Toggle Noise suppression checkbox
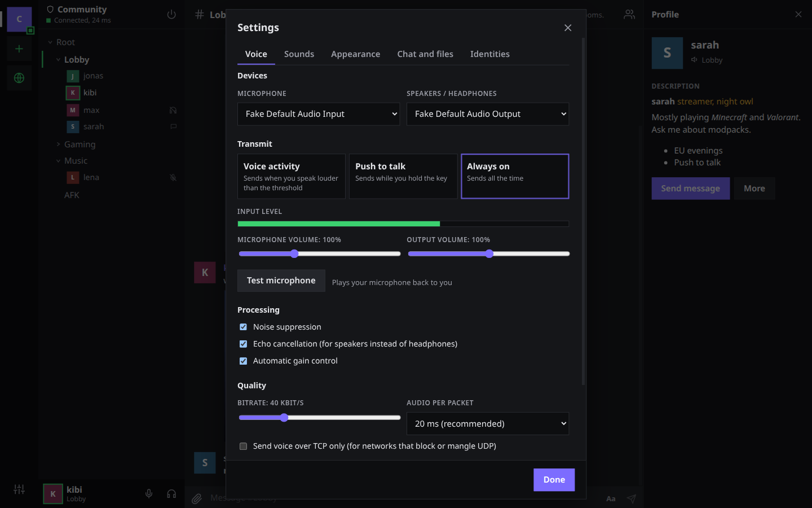The height and width of the screenshot is (508, 812). coord(243,327)
